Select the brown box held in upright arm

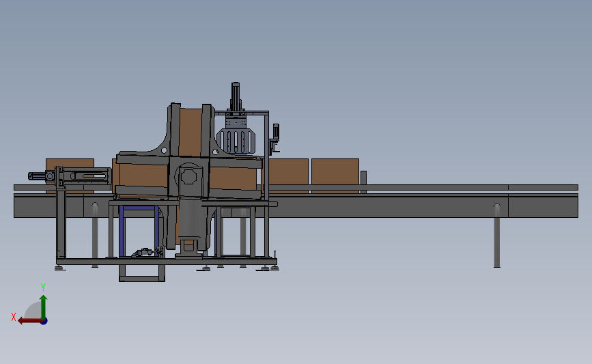point(191,132)
